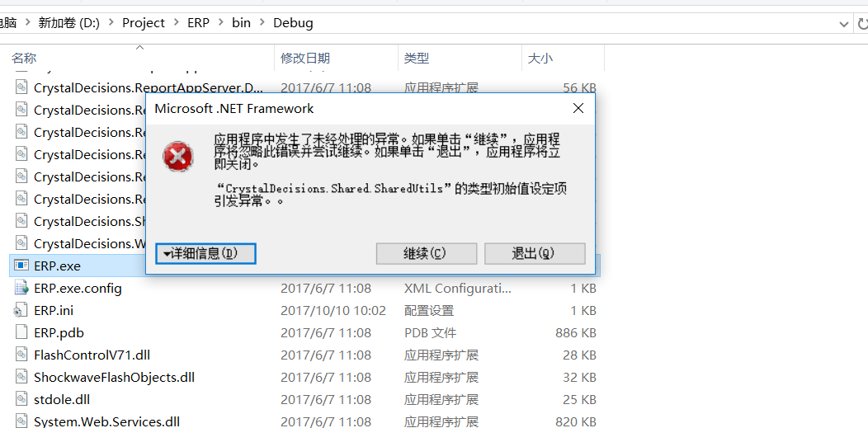Expand chevron after bin breadcrumb
The height and width of the screenshot is (428, 868).
pos(262,23)
